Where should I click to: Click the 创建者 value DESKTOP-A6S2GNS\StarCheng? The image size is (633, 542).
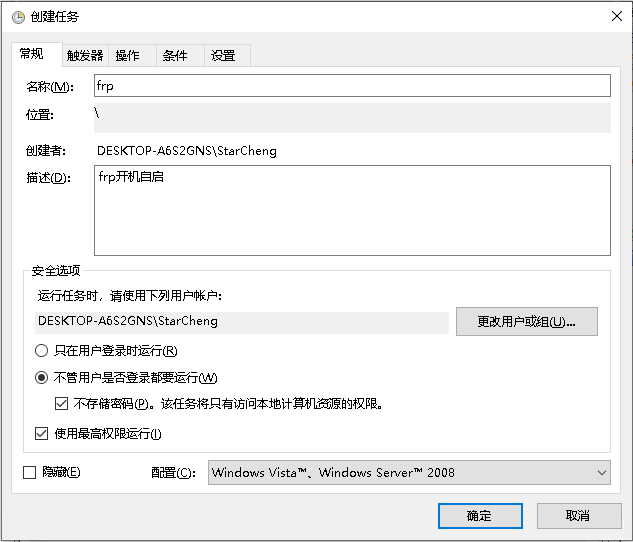pyautogui.click(x=187, y=151)
